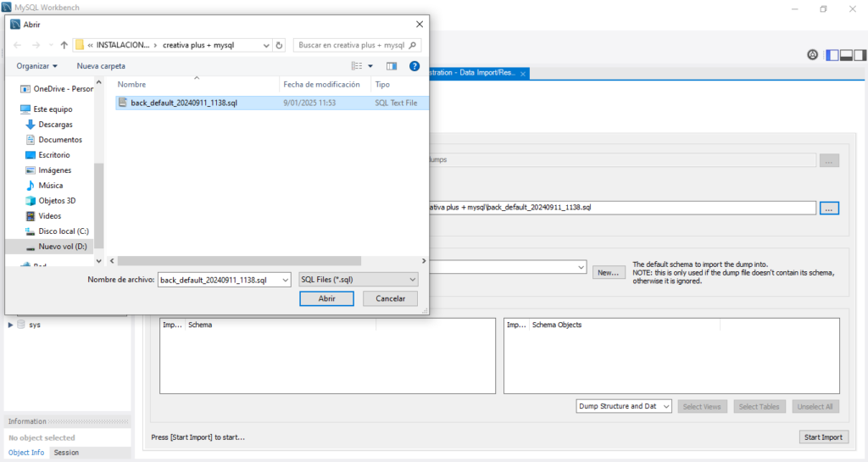The width and height of the screenshot is (868, 462).
Task: Open the Videos folder
Action: [x=44, y=216]
